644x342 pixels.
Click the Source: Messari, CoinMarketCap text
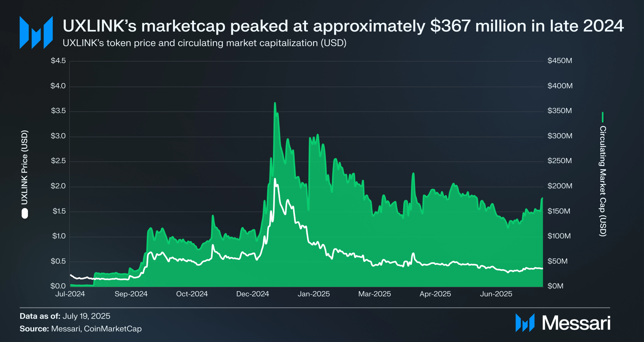point(81,329)
